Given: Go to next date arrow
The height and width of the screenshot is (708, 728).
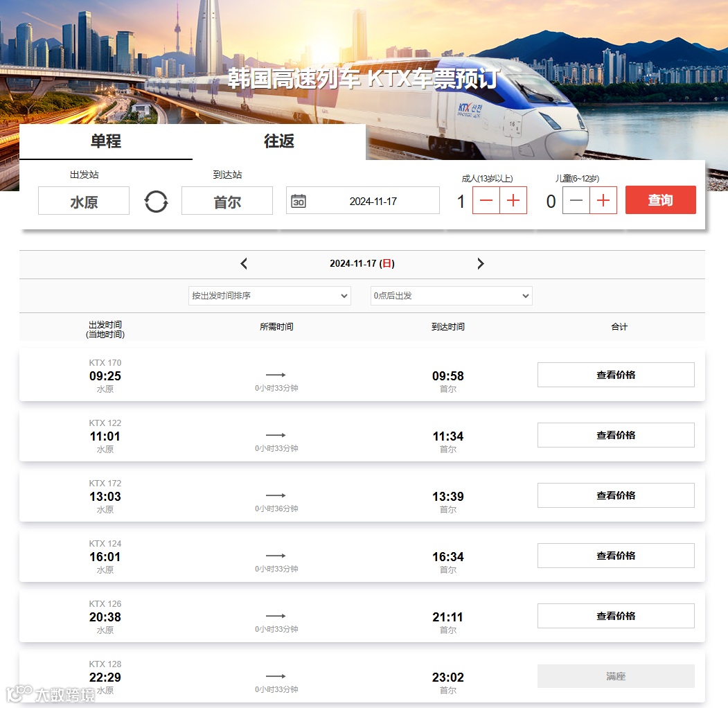Looking at the screenshot, I should coord(481,264).
